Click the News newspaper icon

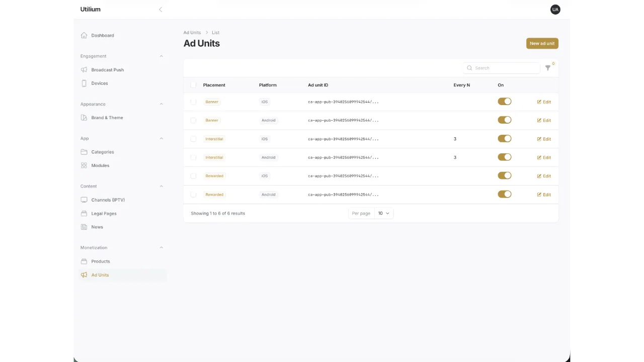84,227
